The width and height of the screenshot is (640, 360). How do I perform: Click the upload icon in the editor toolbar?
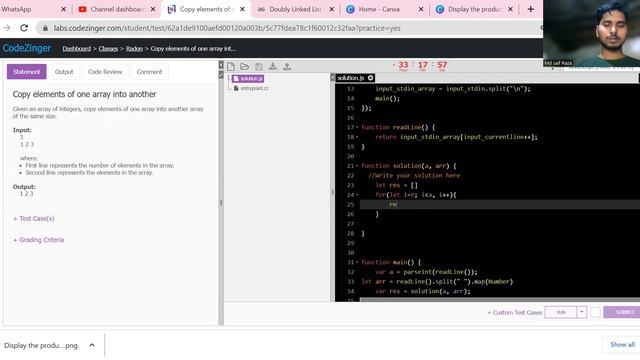click(x=287, y=67)
